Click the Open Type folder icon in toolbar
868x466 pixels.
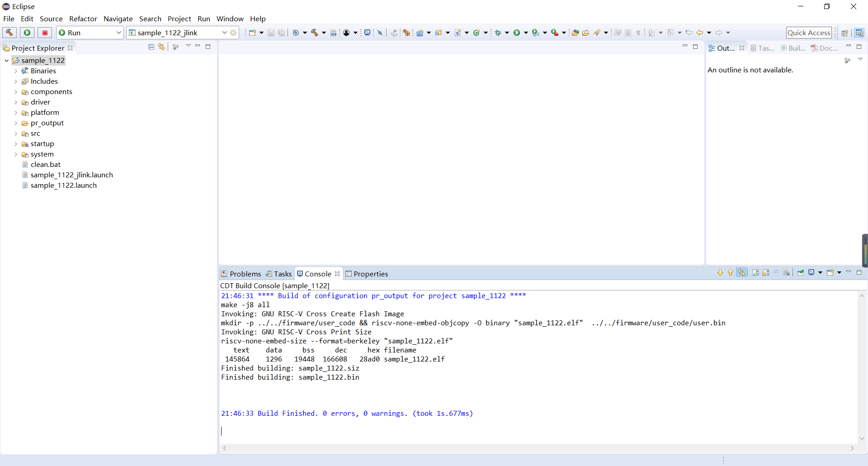pyautogui.click(x=575, y=33)
